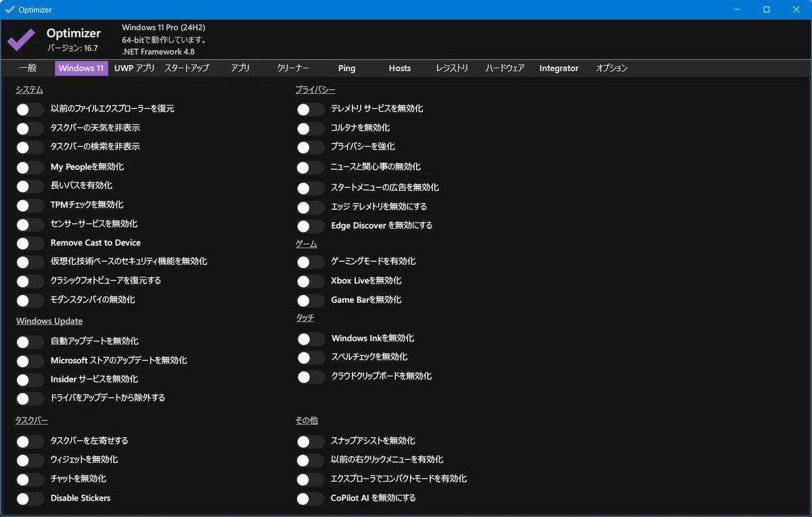Toggle Edge Discover を無効にする switch
This screenshot has height=517, width=812.
pyautogui.click(x=311, y=226)
